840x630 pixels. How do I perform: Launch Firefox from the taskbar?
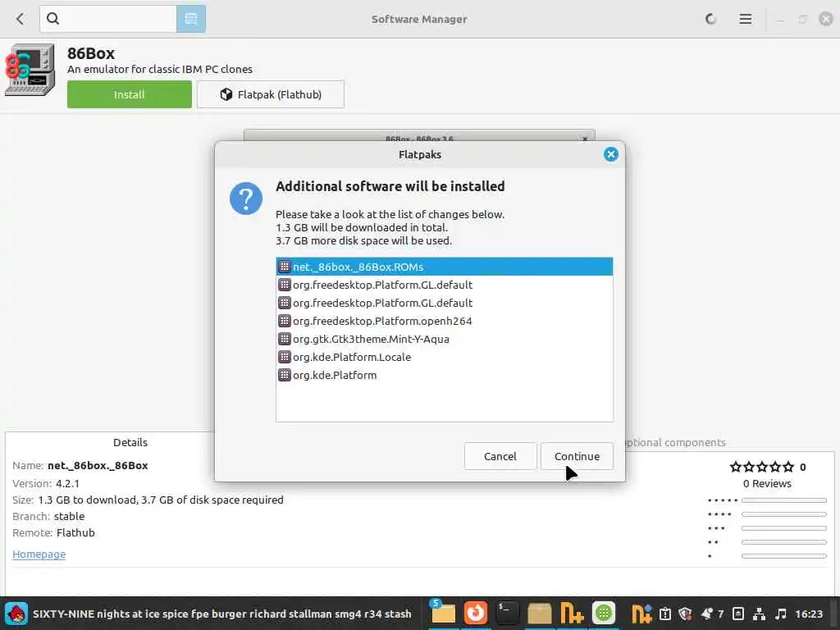pos(475,614)
